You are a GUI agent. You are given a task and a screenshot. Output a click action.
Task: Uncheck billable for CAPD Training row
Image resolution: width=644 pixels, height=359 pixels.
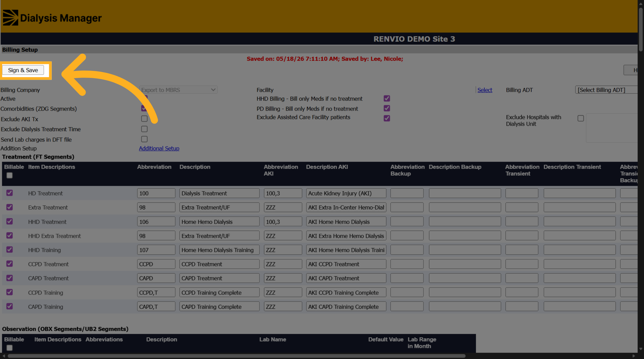point(9,306)
